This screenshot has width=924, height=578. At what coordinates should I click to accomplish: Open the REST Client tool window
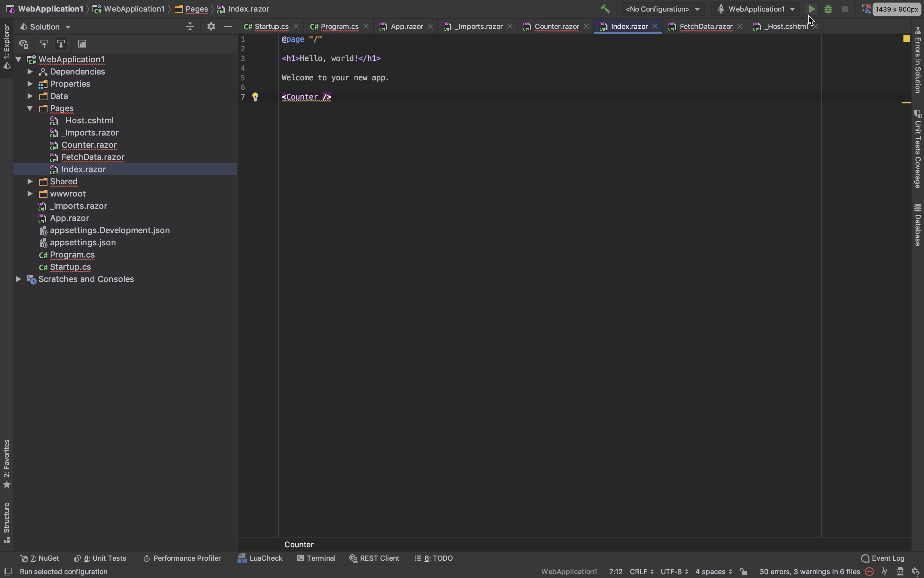[x=374, y=558]
